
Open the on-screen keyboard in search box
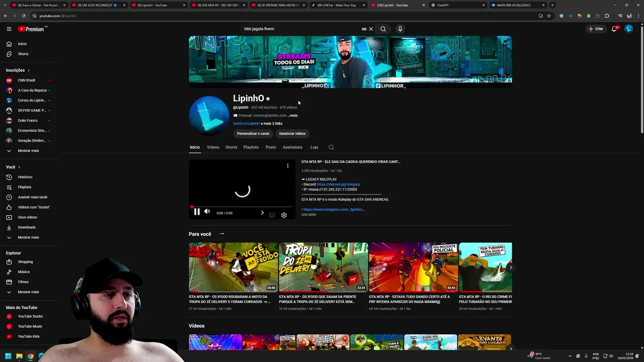364,29
